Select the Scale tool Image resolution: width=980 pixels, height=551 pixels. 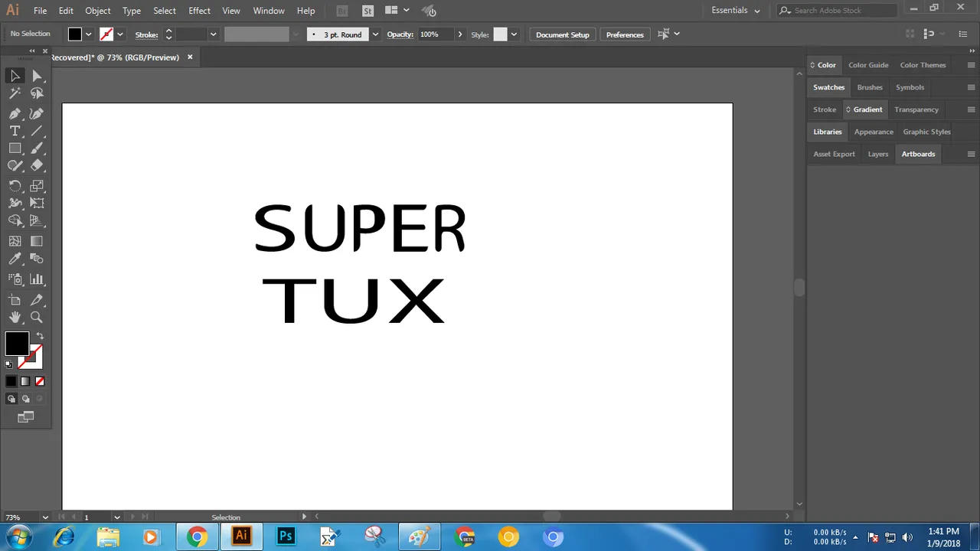pos(37,186)
